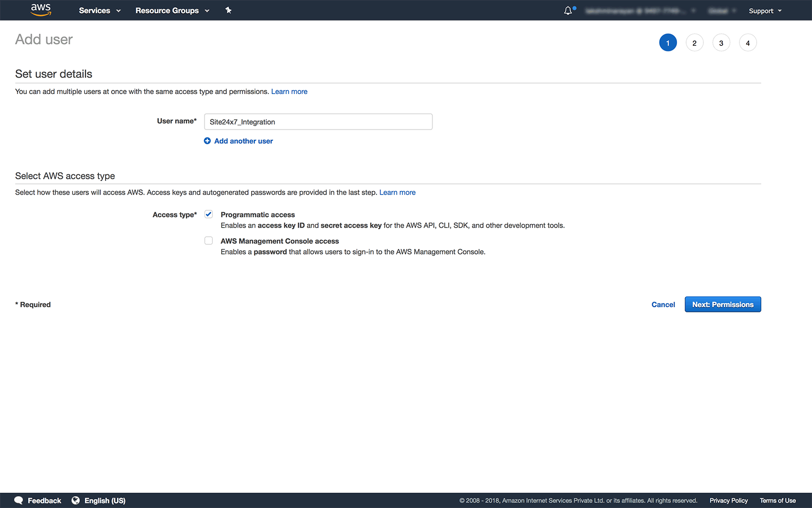Click inside the User name text field
812x508 pixels.
[x=318, y=121]
